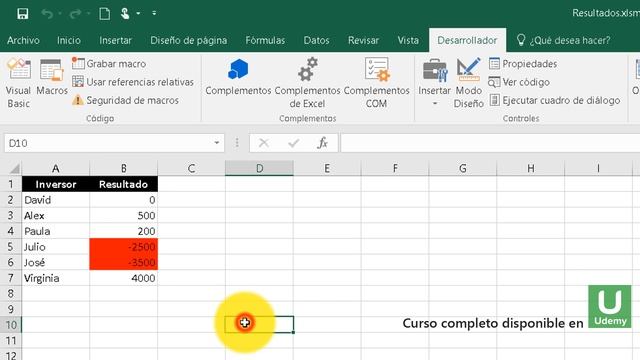The image size is (640, 360).
Task: Click the Resultado header cell
Action: click(x=124, y=184)
